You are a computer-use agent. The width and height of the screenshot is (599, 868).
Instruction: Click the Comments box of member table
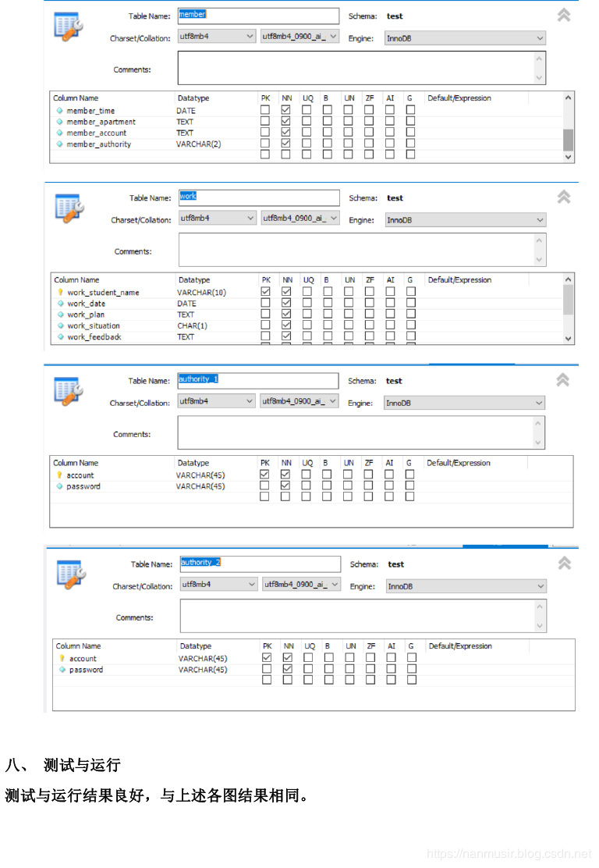tap(362, 68)
